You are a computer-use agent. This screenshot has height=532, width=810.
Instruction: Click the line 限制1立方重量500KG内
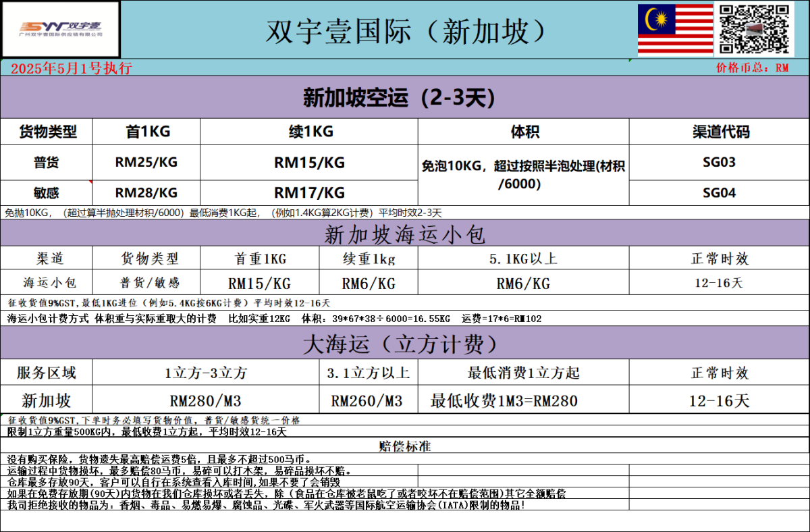pyautogui.click(x=146, y=431)
